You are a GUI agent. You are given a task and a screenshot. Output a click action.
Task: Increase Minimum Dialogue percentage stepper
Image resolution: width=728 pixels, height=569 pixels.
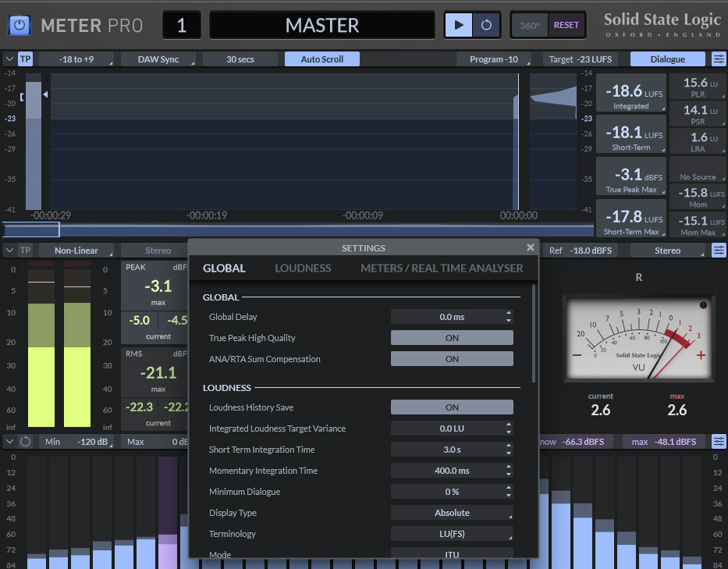(x=509, y=488)
